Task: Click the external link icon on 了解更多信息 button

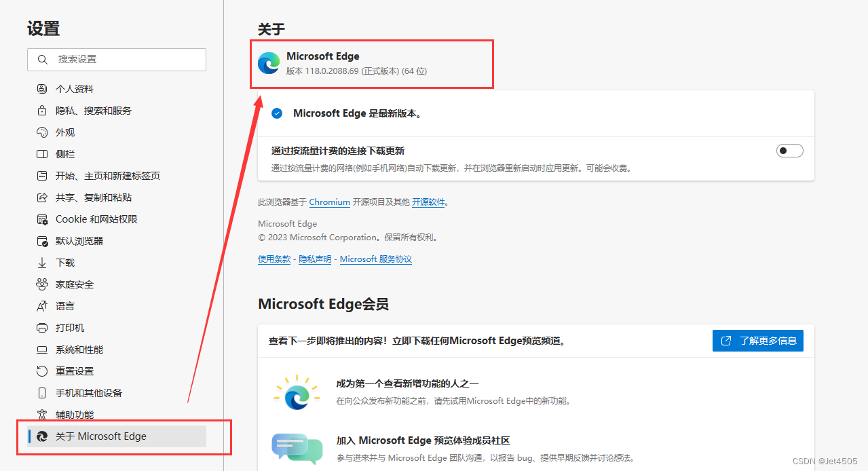Action: pyautogui.click(x=726, y=341)
